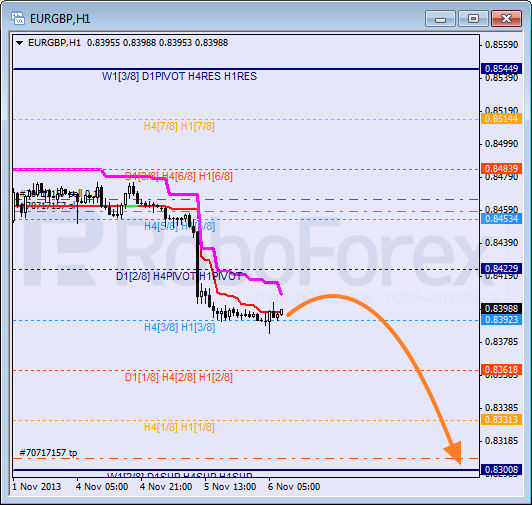
Task: Click the 0.84990 price scale value
Action: click(x=501, y=144)
